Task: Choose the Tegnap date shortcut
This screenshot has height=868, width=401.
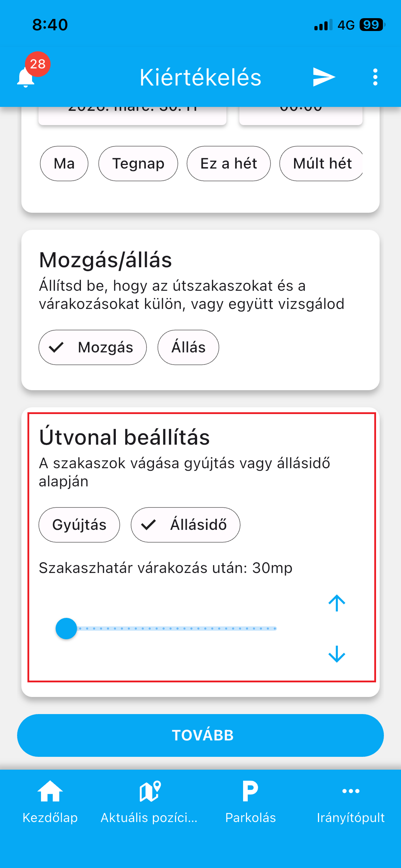Action: [x=138, y=164]
